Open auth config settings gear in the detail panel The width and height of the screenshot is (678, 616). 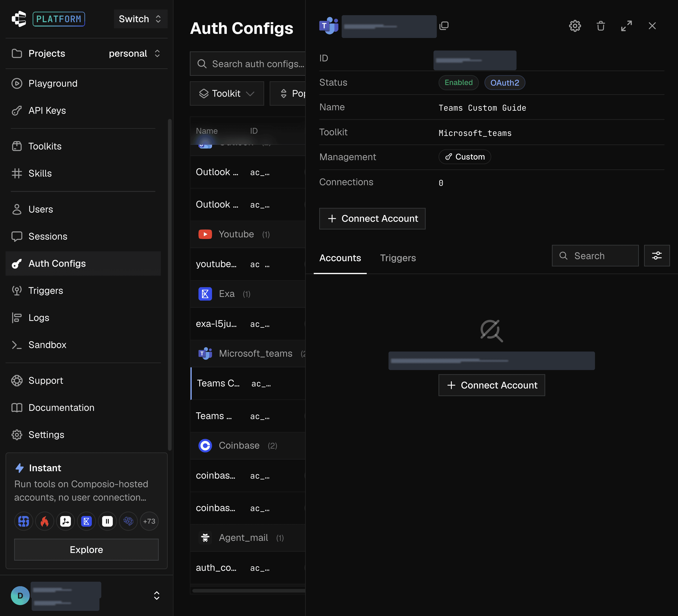click(x=575, y=26)
